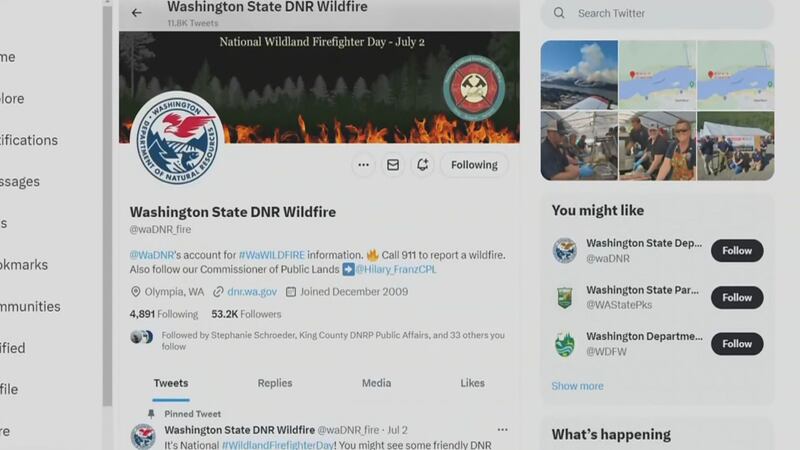The width and height of the screenshot is (800, 450).
Task: Open the pinned tweet's three-dot menu
Action: pyautogui.click(x=503, y=430)
